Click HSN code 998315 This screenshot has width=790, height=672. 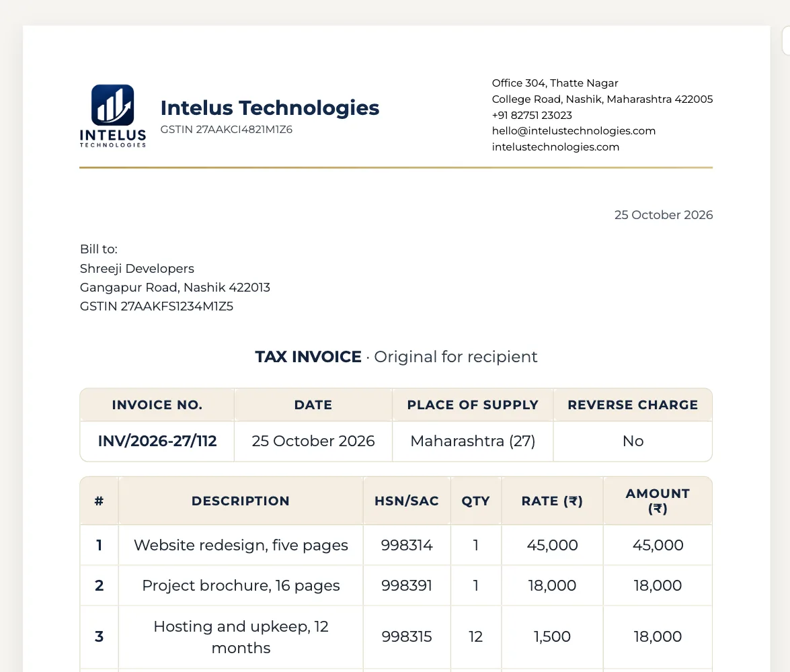pos(407,637)
